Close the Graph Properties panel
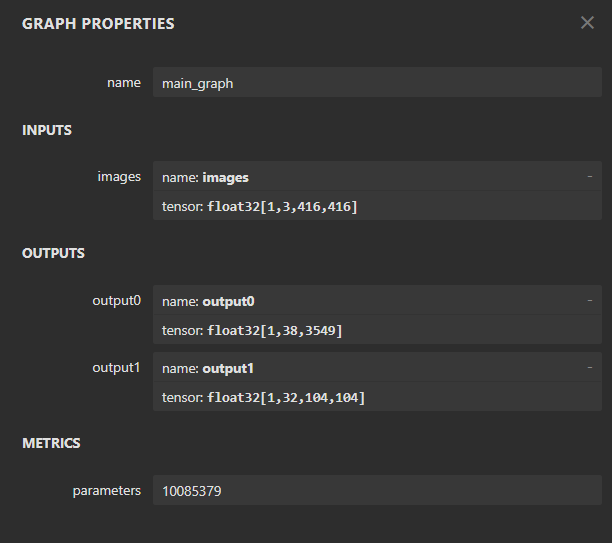The width and height of the screenshot is (612, 543). point(587,23)
